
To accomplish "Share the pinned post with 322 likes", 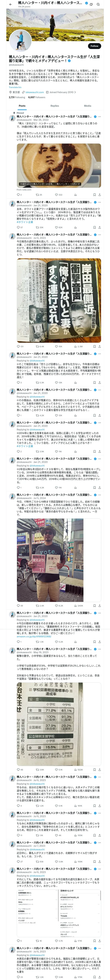I will coord(99,194).
